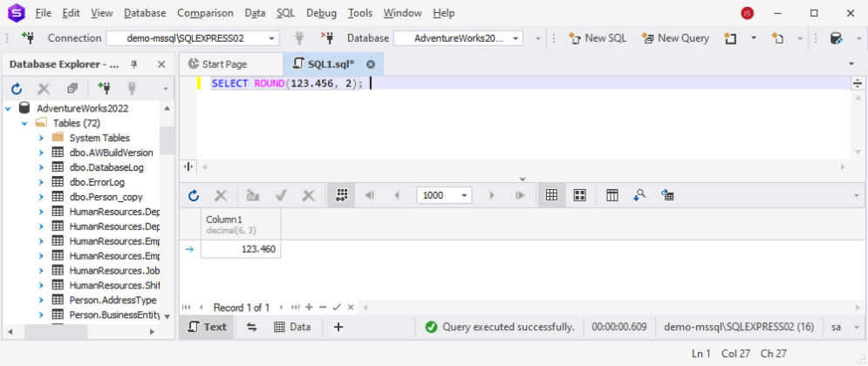Close the SQL1.sql tab with its X icon
The width and height of the screenshot is (868, 366).
(x=370, y=64)
